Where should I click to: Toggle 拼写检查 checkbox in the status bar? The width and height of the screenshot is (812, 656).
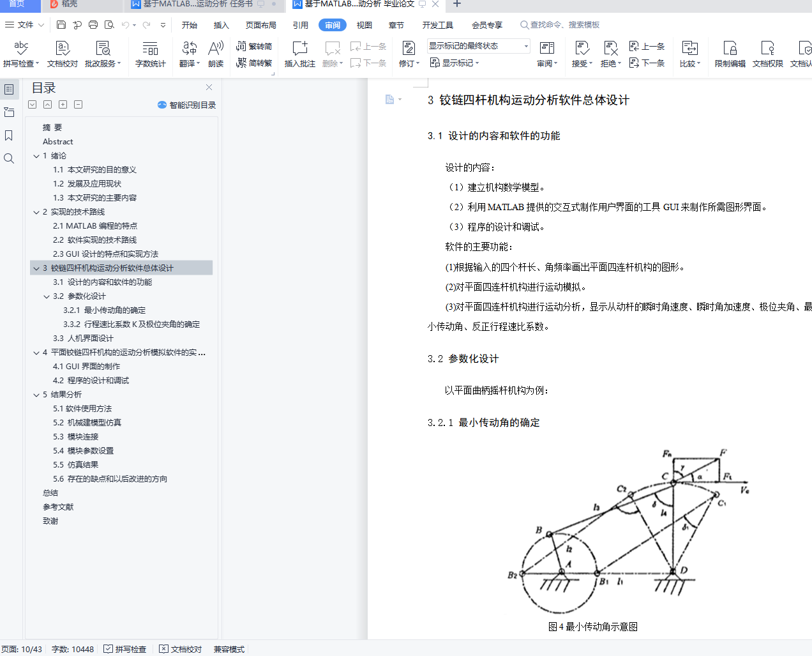[125, 649]
